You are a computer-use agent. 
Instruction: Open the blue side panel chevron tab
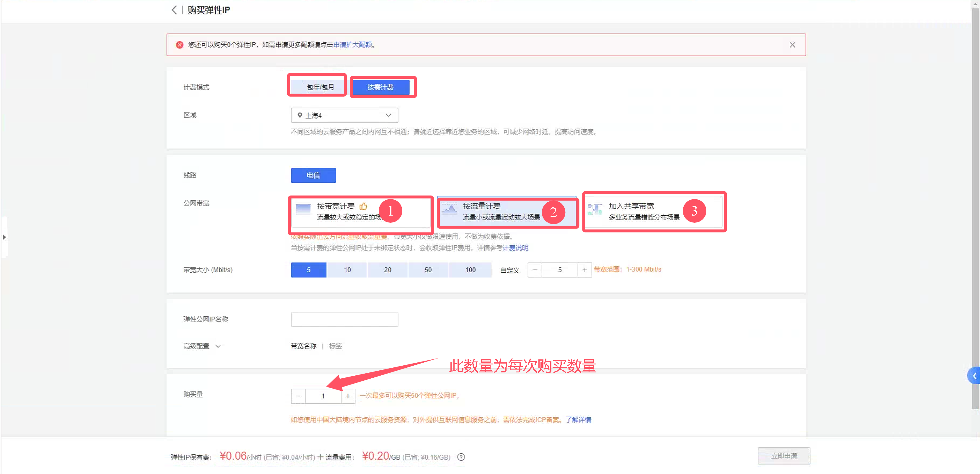(974, 376)
